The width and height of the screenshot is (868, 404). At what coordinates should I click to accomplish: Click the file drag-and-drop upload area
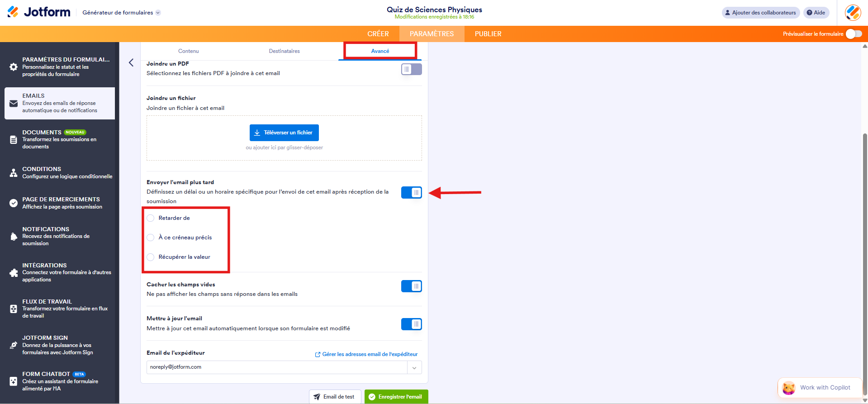[x=284, y=138]
